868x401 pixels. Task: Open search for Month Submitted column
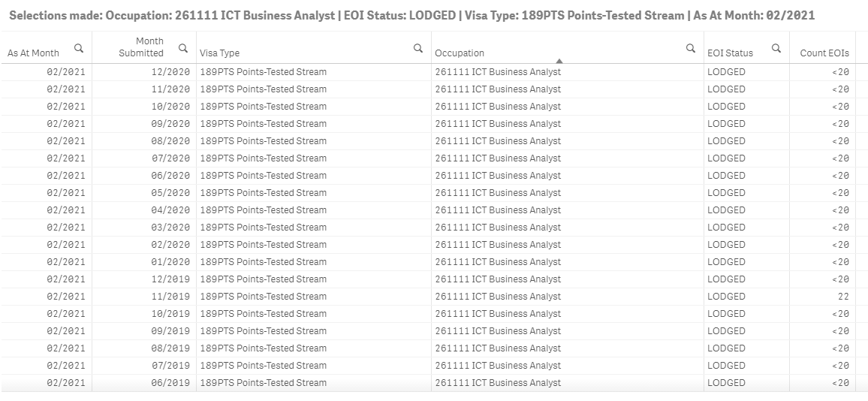[183, 48]
